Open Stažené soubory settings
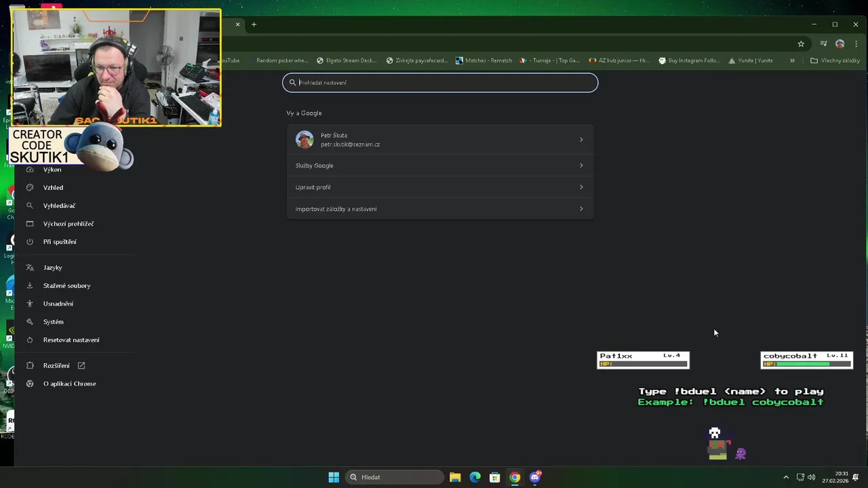 [x=66, y=286]
